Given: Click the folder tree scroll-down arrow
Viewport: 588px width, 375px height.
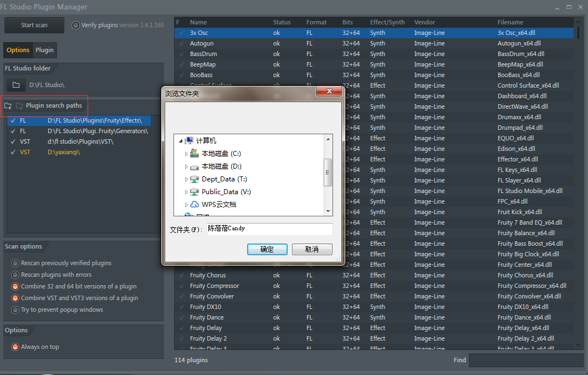Looking at the screenshot, I should [328, 211].
